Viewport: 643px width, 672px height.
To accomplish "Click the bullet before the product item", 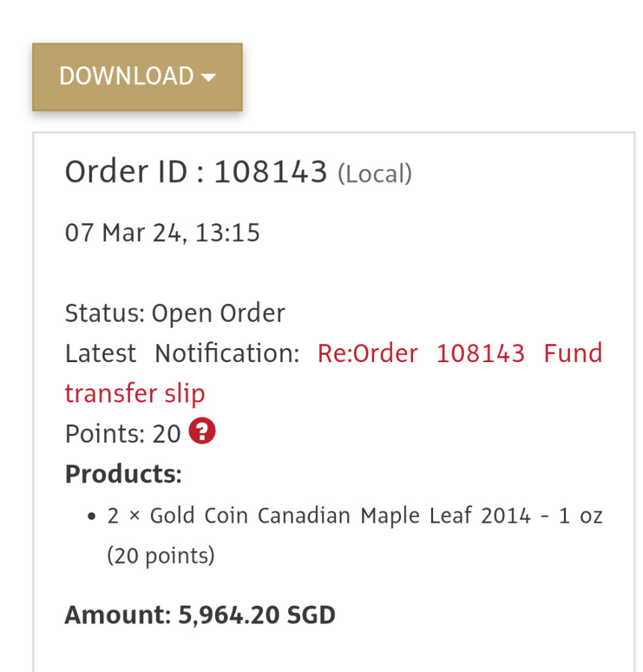I will coord(91,517).
